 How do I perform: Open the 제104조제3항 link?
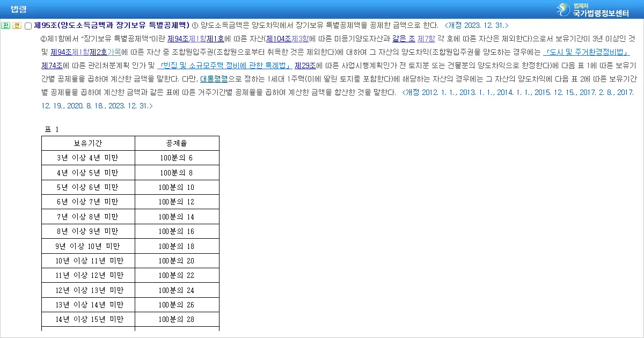click(288, 39)
